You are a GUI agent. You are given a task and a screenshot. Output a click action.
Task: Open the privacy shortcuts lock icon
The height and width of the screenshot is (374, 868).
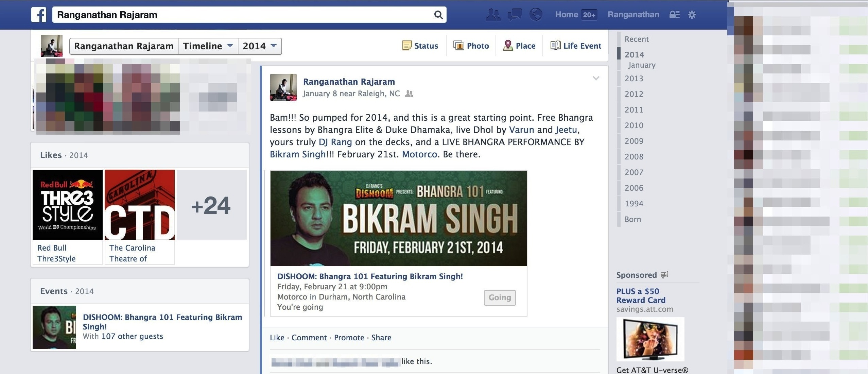(x=674, y=15)
